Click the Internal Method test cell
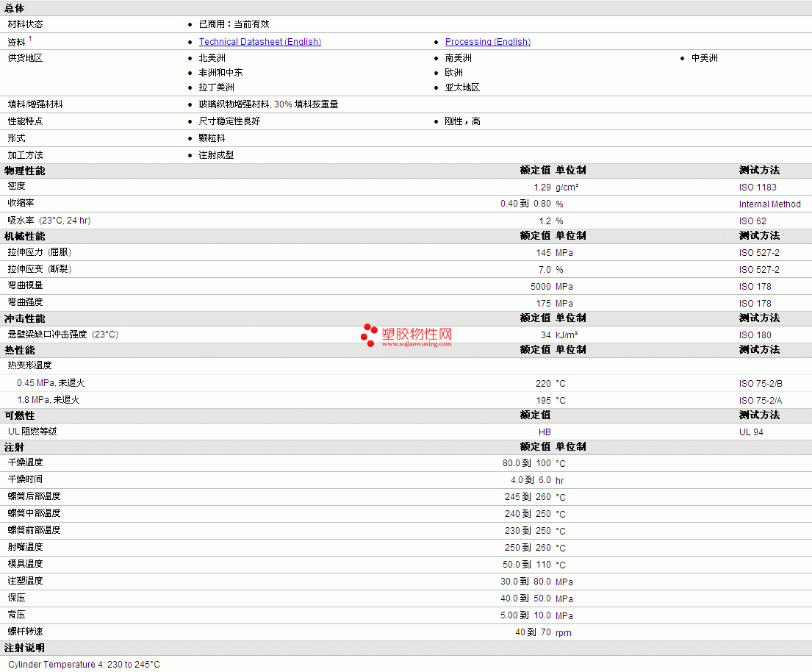 769,204
